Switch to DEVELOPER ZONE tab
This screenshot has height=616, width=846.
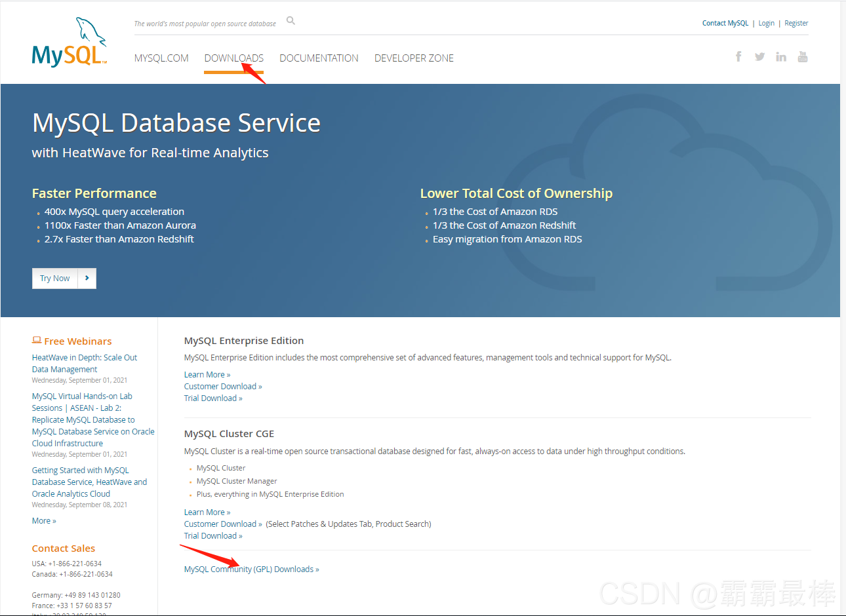coord(414,58)
